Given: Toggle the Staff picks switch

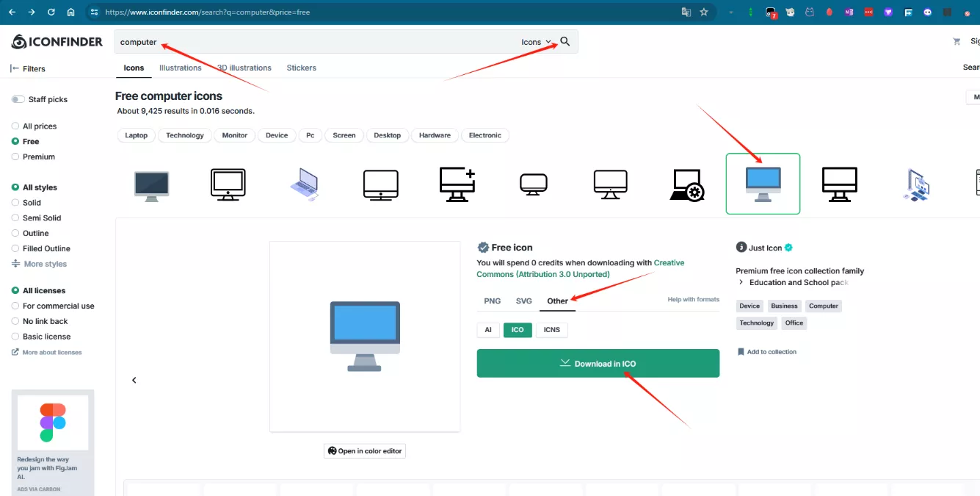Looking at the screenshot, I should tap(18, 99).
